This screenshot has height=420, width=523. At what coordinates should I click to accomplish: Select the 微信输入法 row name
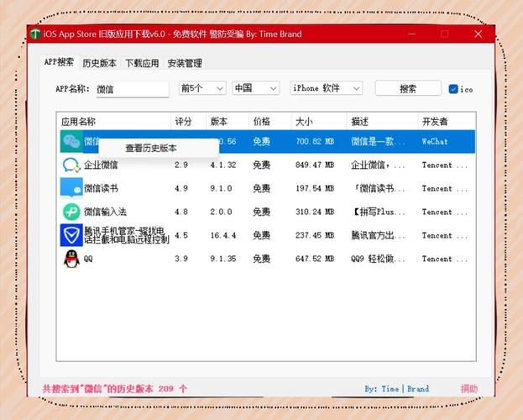(x=105, y=212)
